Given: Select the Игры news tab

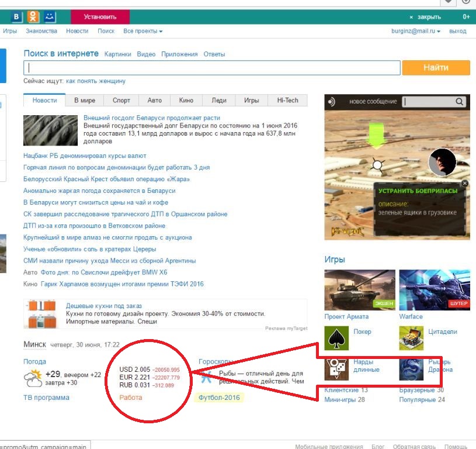Looking at the screenshot, I should click(251, 100).
